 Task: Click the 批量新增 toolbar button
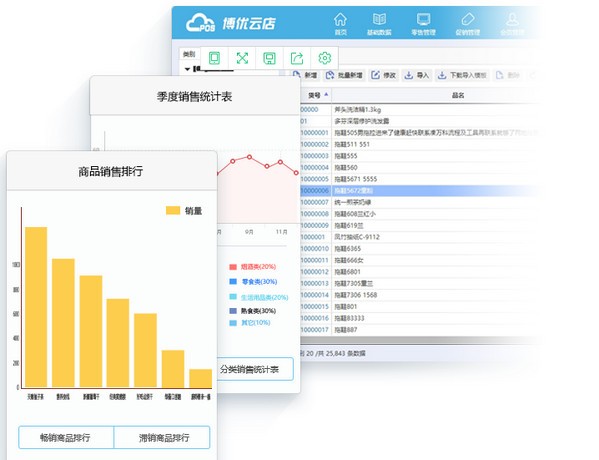point(344,75)
